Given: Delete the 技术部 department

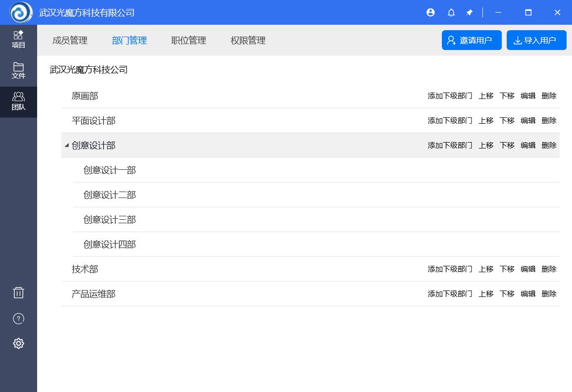Looking at the screenshot, I should (x=549, y=269).
